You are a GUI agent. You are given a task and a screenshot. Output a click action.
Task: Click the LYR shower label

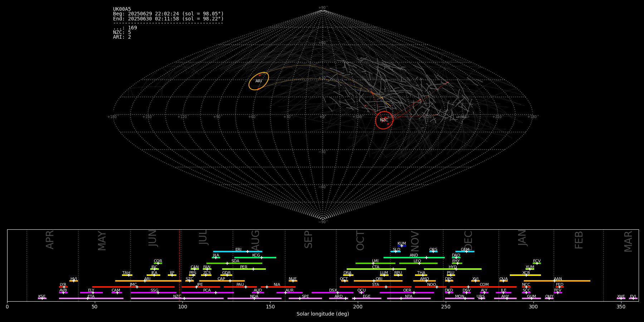(63, 285)
